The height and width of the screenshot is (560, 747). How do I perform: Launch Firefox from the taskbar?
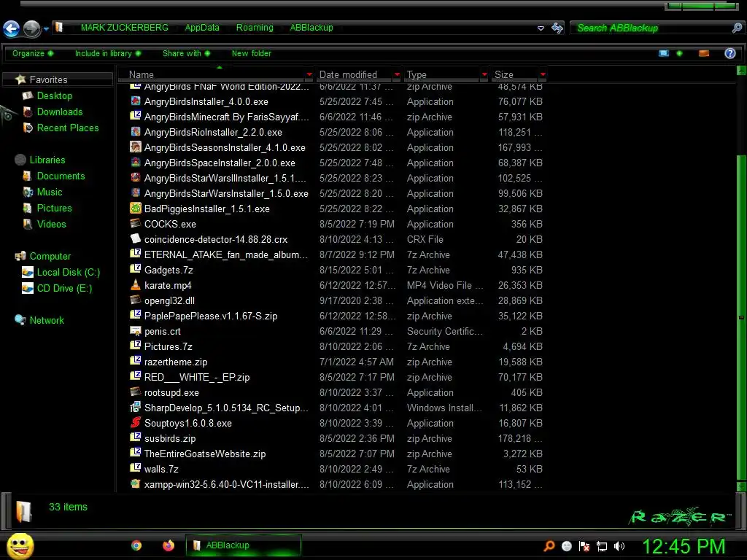[169, 545]
